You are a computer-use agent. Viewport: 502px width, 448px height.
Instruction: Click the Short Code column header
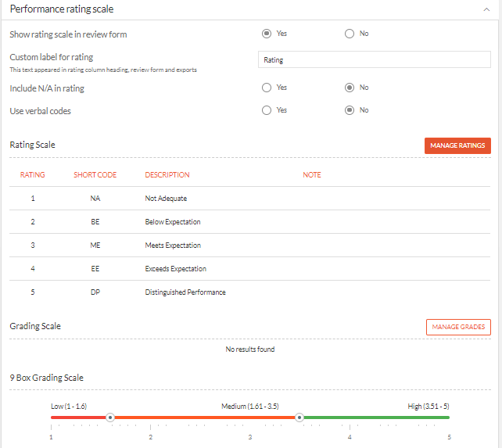(95, 175)
